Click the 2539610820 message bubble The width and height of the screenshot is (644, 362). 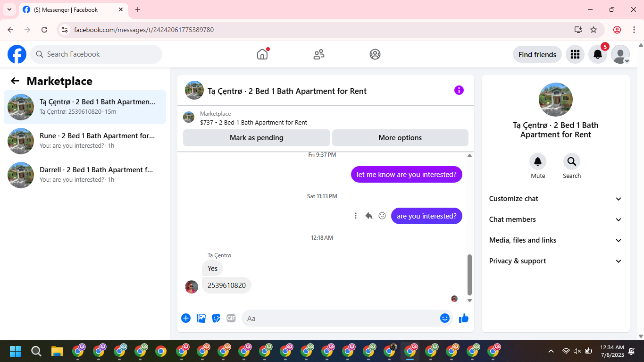[226, 285]
